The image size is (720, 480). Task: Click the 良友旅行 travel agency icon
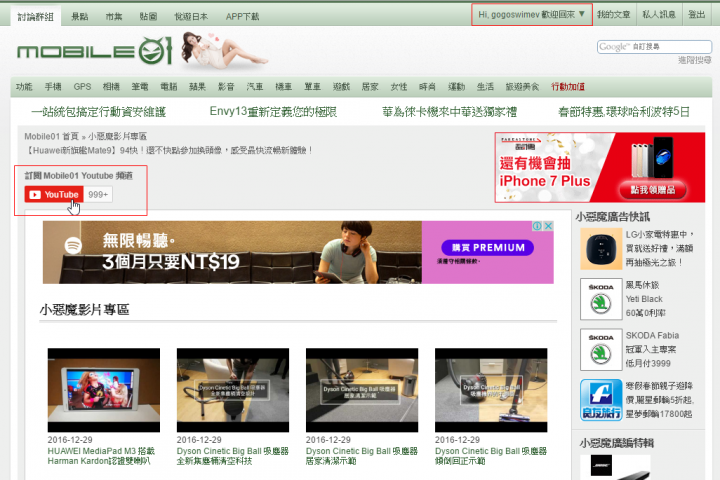coord(601,400)
